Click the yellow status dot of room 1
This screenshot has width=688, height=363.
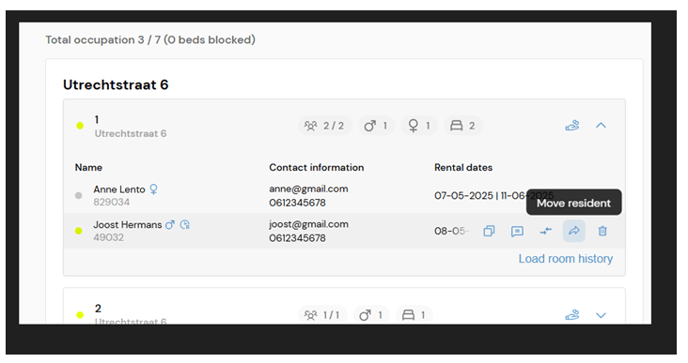point(80,126)
